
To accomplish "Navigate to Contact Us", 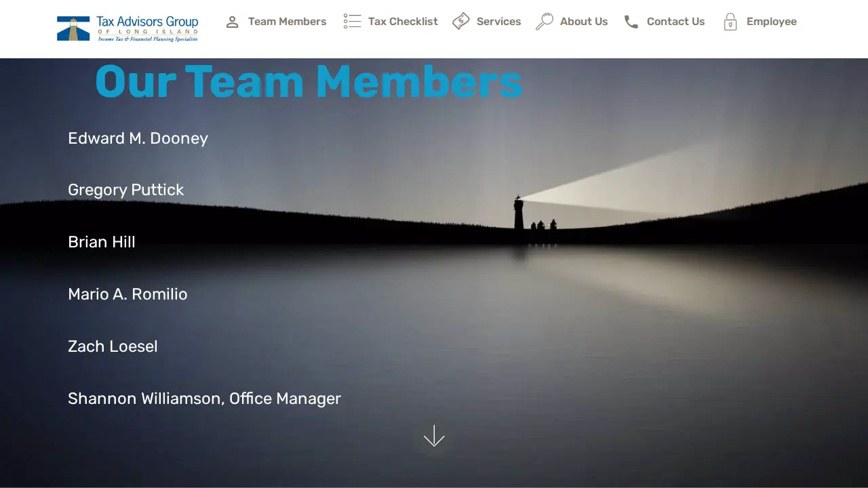I will coord(675,22).
